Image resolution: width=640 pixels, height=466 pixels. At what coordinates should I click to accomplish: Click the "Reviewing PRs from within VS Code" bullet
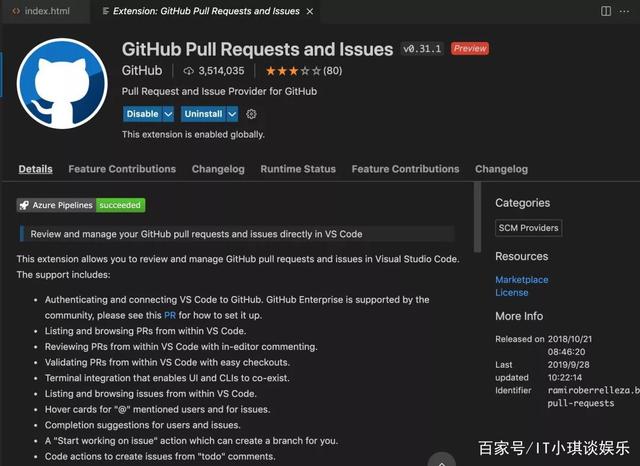[x=181, y=346]
